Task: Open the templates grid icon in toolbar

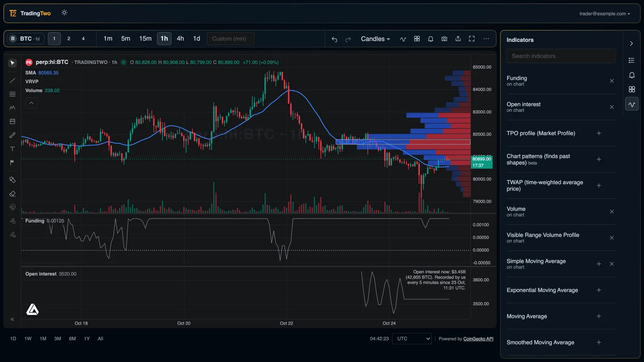Action: (417, 39)
